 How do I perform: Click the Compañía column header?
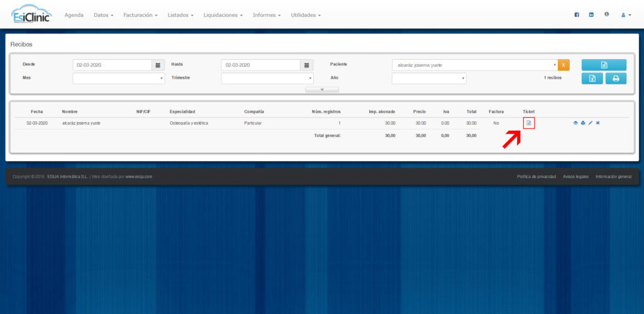pos(254,112)
